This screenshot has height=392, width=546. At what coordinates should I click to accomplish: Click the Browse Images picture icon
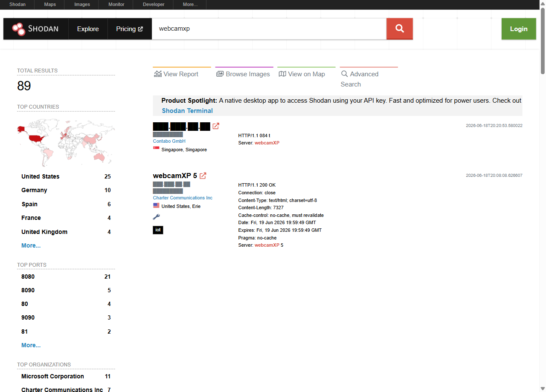(x=220, y=74)
